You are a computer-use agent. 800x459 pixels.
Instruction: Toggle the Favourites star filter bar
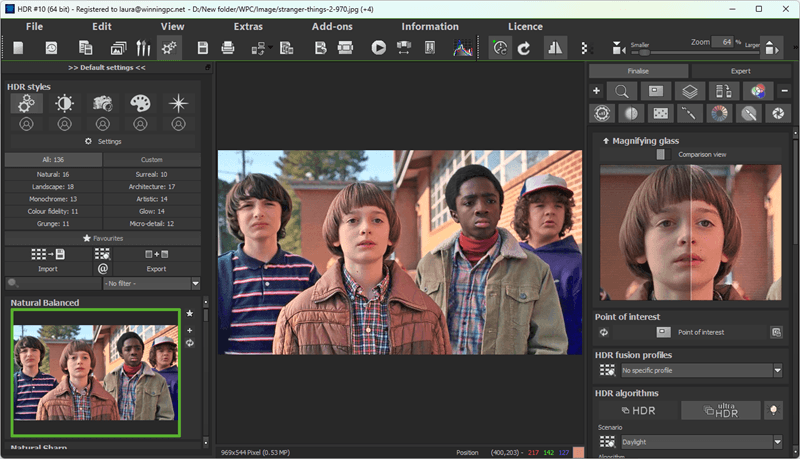[103, 238]
